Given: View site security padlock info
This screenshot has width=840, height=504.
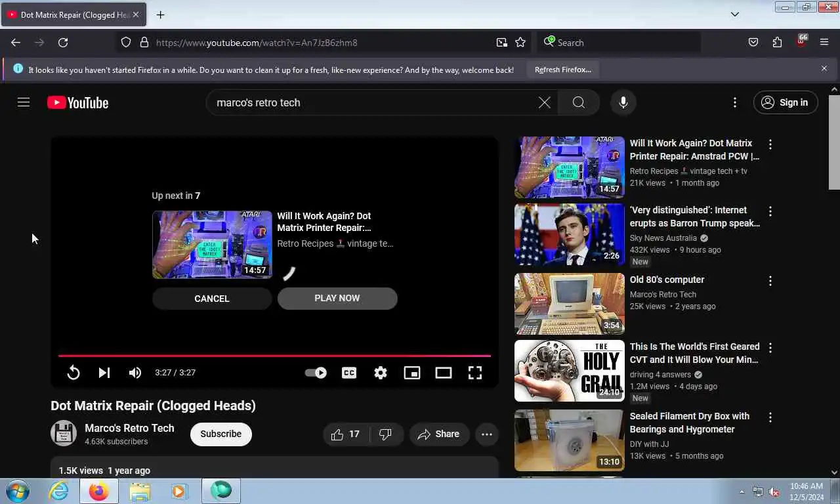Looking at the screenshot, I should (x=144, y=43).
